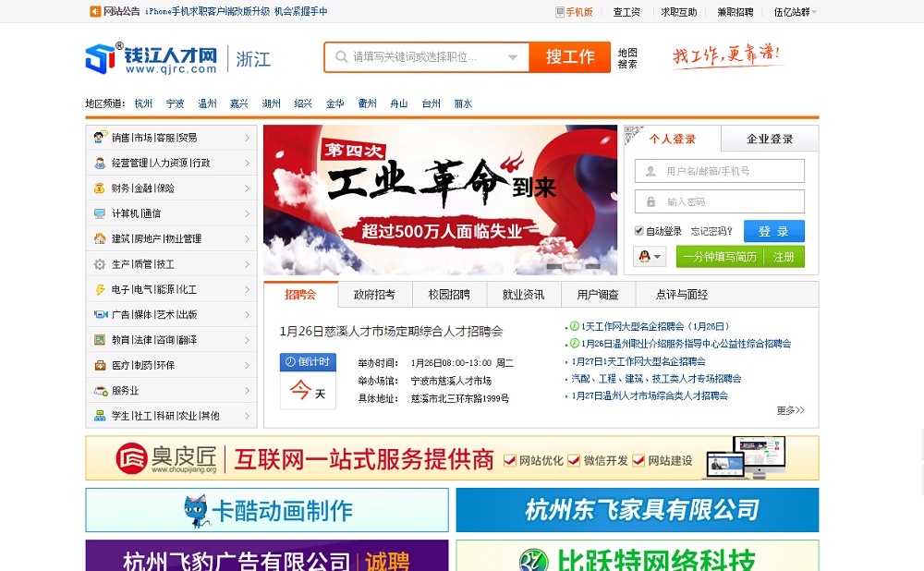Open the 杭州 region channel link

pos(143,103)
